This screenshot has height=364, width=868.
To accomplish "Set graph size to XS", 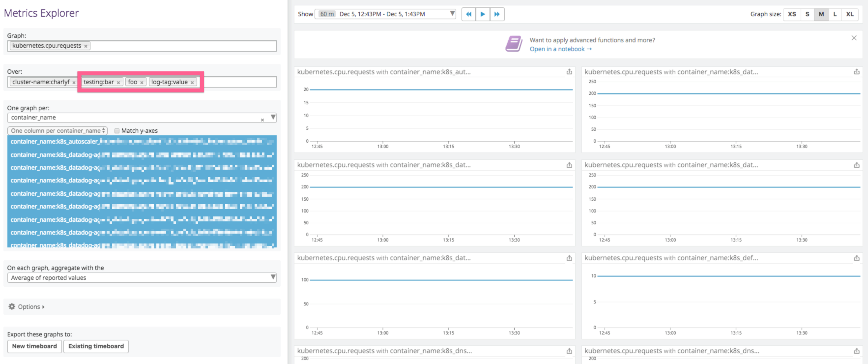I will tap(792, 14).
